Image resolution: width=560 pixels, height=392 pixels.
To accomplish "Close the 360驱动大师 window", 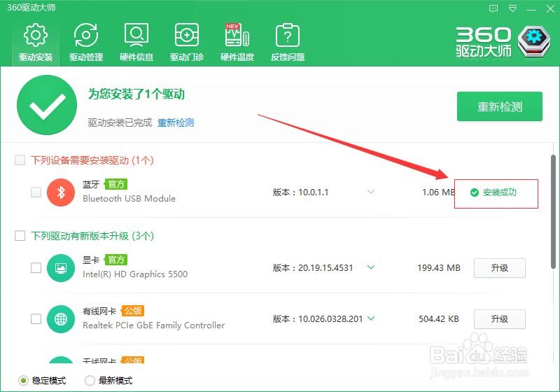I will coord(550,8).
